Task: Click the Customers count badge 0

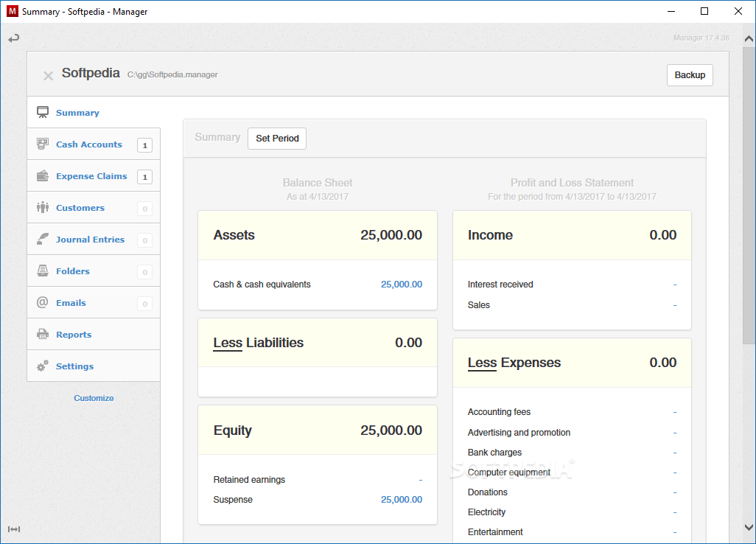Action: click(144, 209)
